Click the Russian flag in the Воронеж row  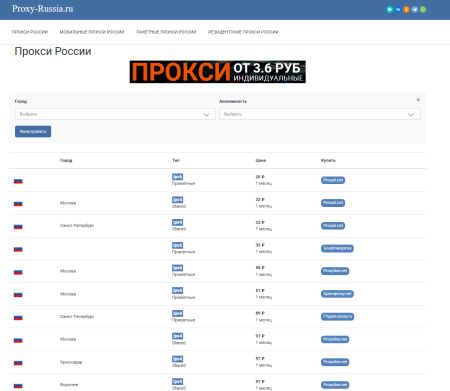point(18,386)
